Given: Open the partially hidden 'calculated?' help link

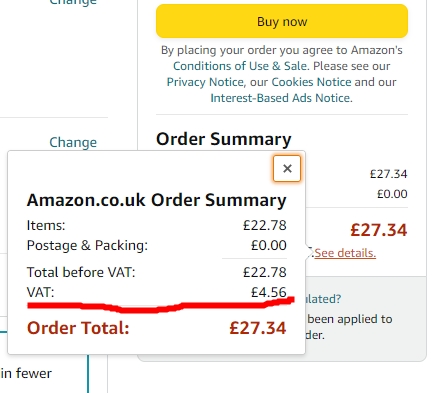Looking at the screenshot, I should (323, 299).
